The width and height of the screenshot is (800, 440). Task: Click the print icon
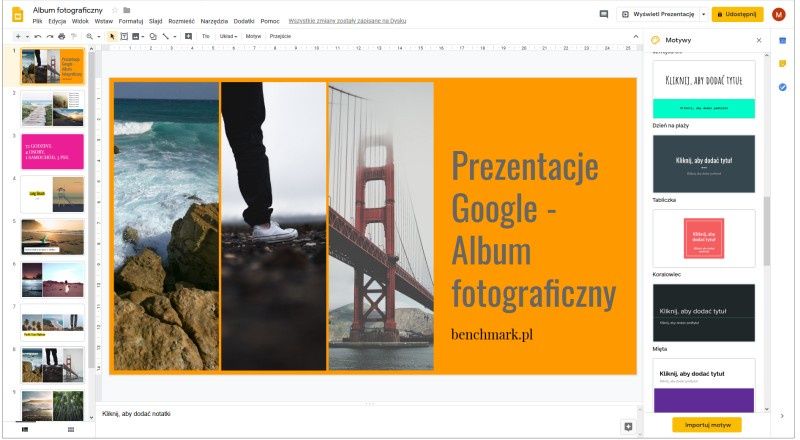62,36
